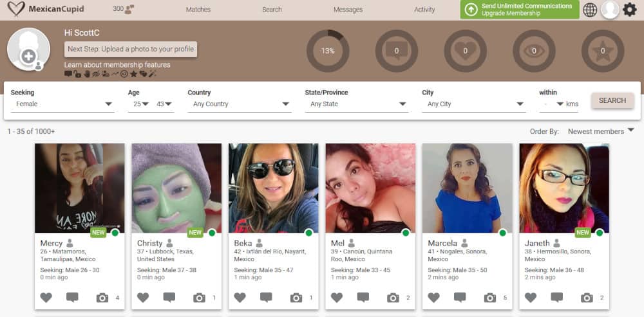Click the SEARCH button

point(612,100)
